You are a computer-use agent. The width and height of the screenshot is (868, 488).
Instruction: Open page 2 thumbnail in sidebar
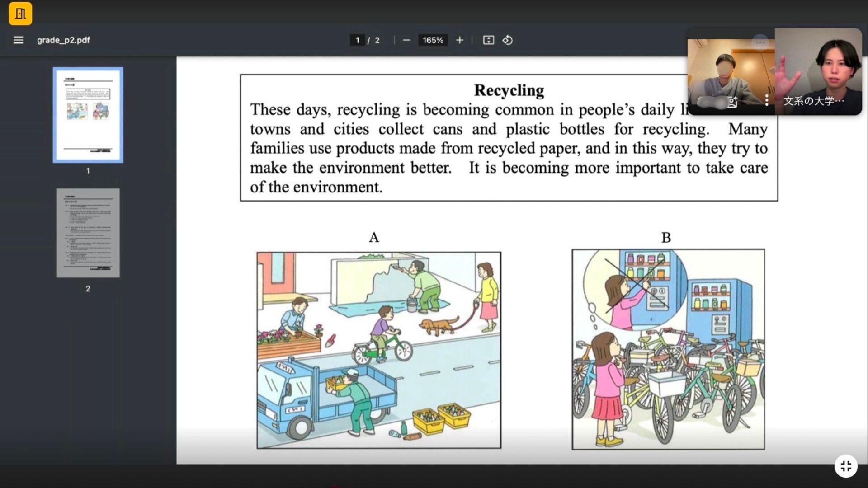88,233
